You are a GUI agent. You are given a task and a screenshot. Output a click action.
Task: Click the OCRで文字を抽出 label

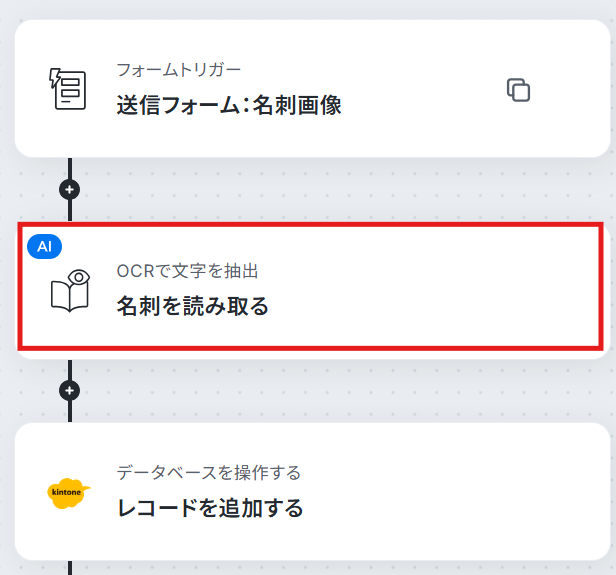[187, 271]
